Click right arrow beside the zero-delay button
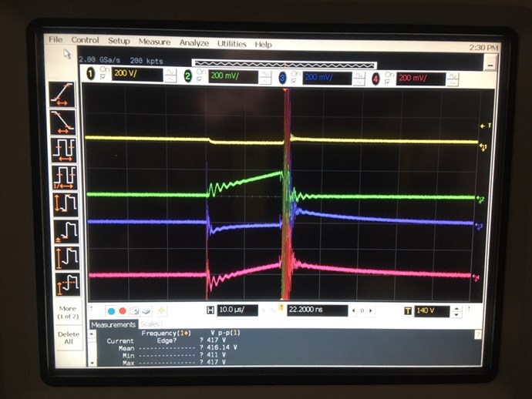 pyautogui.click(x=371, y=310)
